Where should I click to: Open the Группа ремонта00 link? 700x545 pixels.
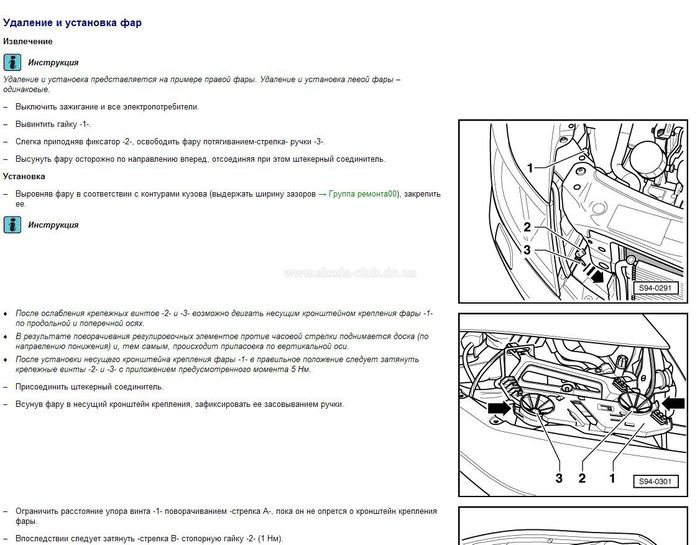pos(362,194)
